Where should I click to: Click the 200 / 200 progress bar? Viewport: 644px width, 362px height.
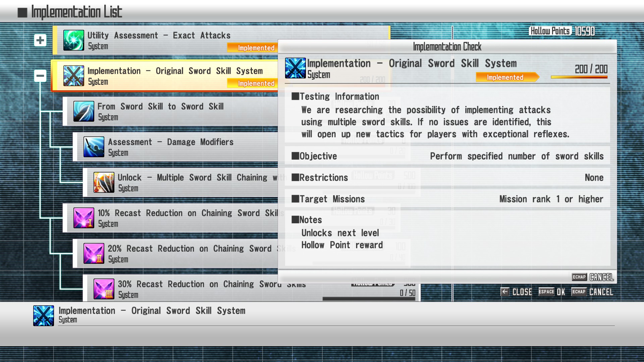tap(579, 77)
